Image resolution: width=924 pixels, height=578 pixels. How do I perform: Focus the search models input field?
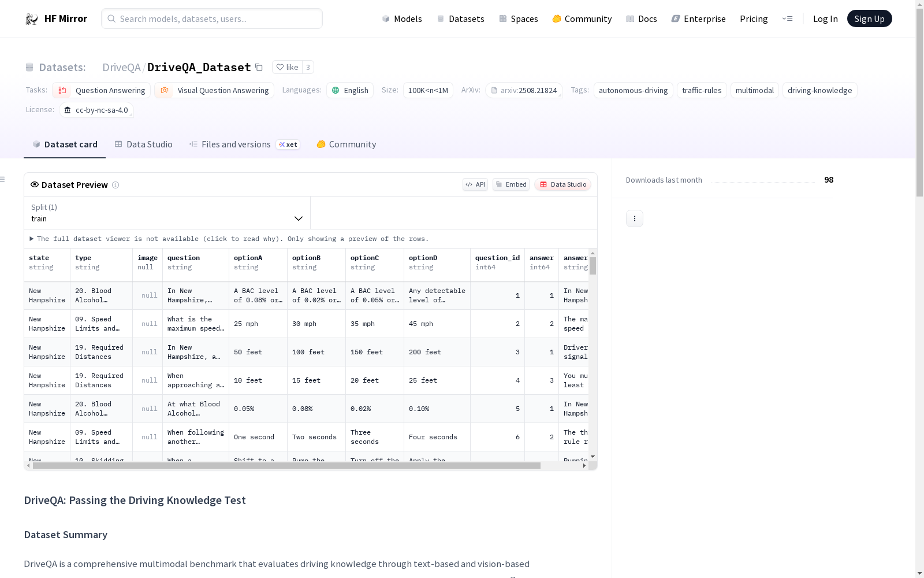pos(212,18)
